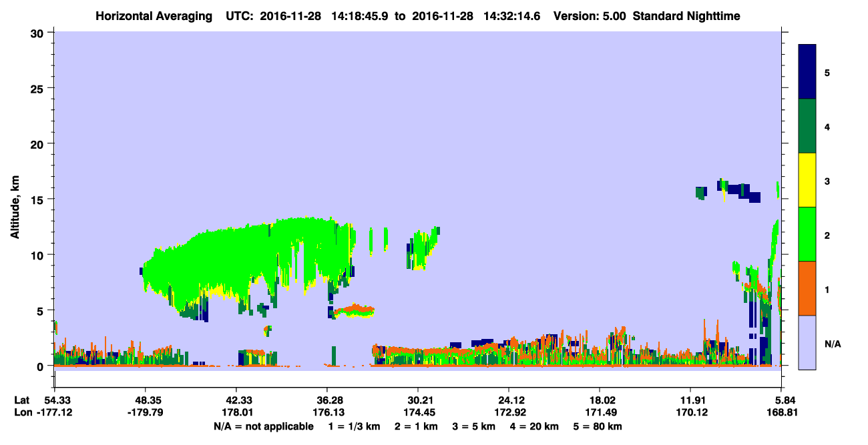Image resolution: width=868 pixels, height=445 pixels.
Task: Click the colorbar label '5'
Action: (x=827, y=72)
